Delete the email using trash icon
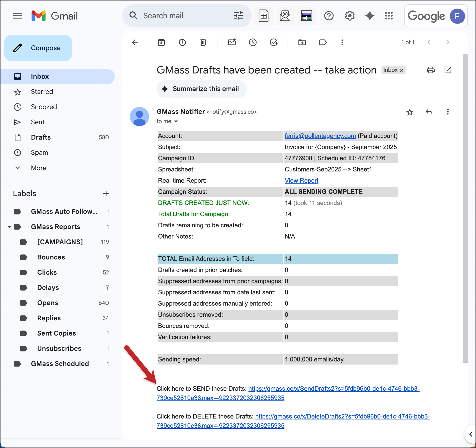Screen dimensions: 476x448 [x=203, y=42]
